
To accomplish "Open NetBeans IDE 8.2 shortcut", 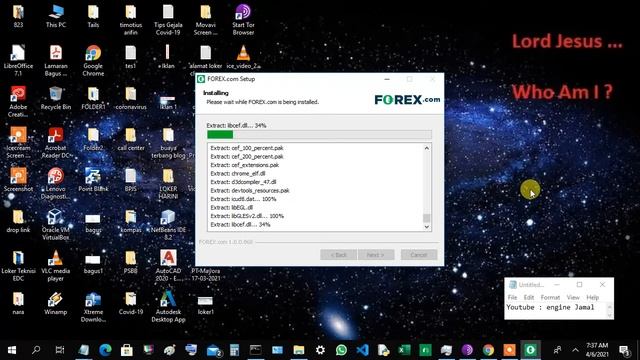I will coord(168,224).
